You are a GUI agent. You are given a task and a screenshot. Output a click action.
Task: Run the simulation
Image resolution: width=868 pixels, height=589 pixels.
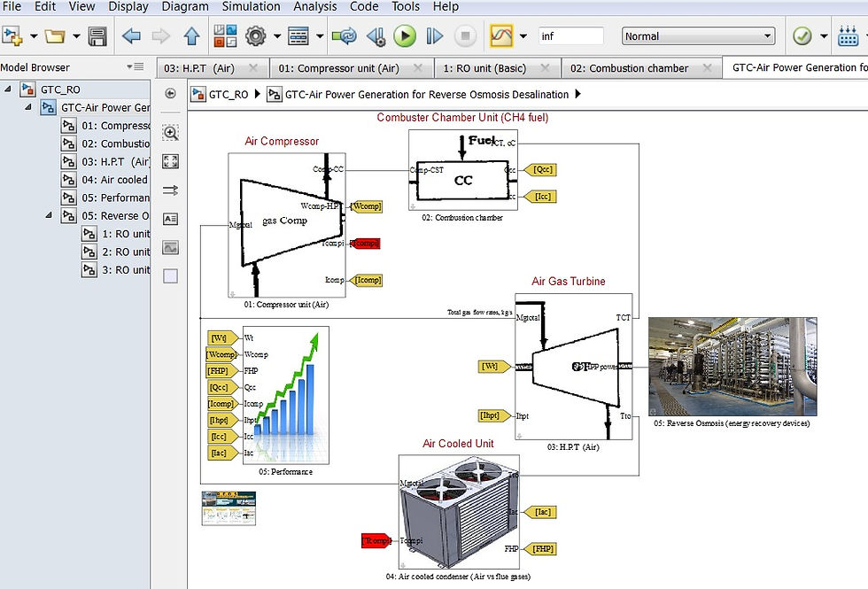click(405, 36)
